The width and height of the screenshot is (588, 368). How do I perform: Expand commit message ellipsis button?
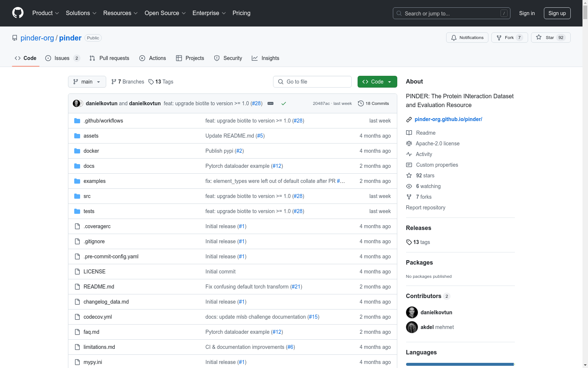pyautogui.click(x=270, y=103)
